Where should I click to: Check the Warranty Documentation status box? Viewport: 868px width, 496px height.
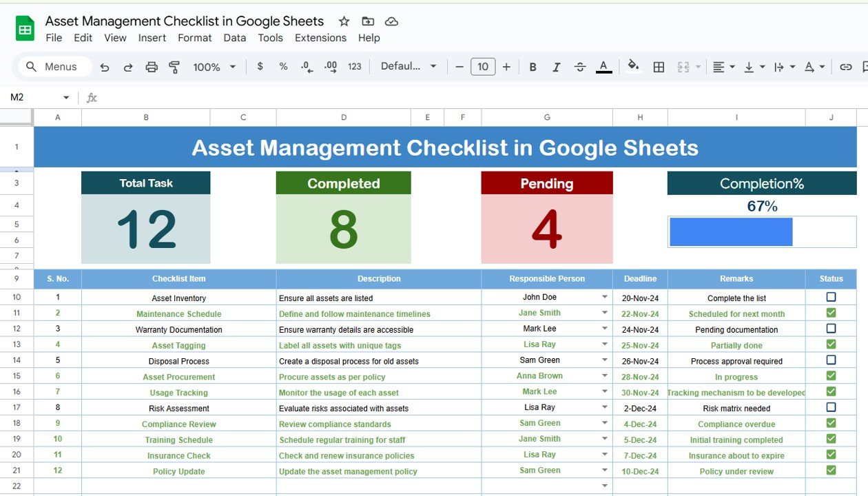tap(831, 329)
